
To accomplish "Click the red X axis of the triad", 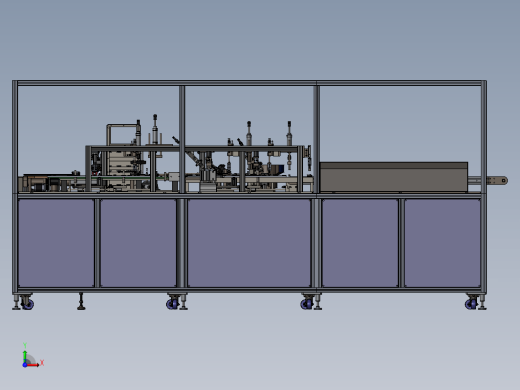I will click(33, 365).
